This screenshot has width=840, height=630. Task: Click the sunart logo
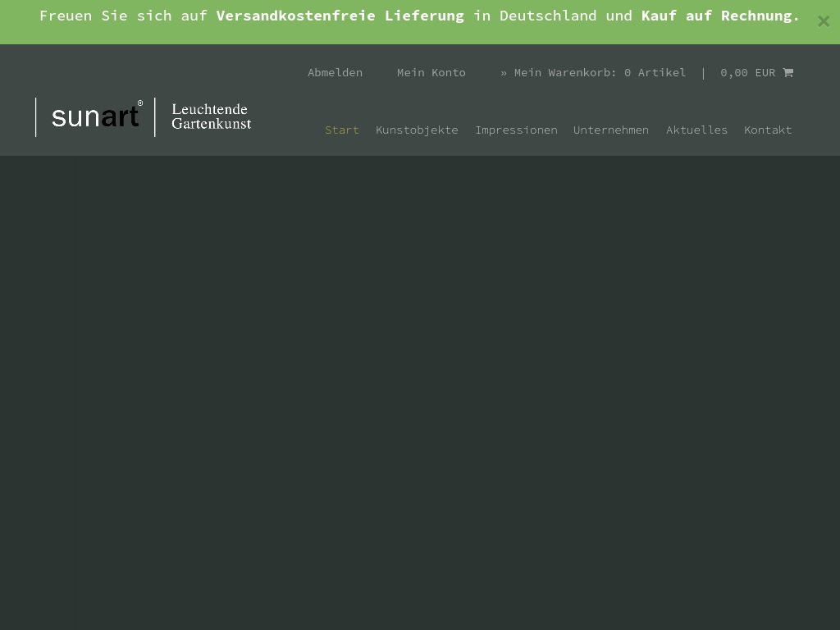point(95,116)
